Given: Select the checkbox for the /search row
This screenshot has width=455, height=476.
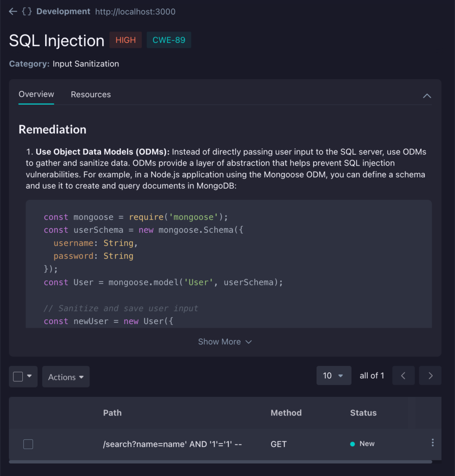Looking at the screenshot, I should click(28, 444).
